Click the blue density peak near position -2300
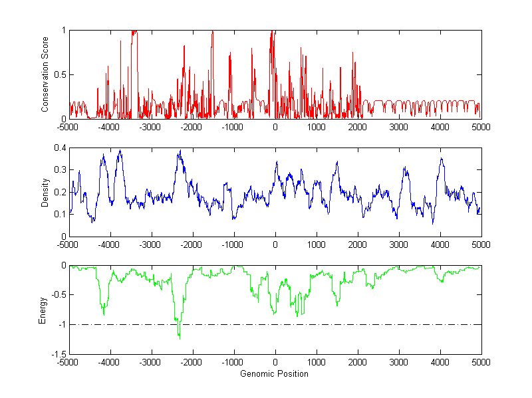Image resolution: width=532 pixels, height=398 pixels. (x=180, y=152)
